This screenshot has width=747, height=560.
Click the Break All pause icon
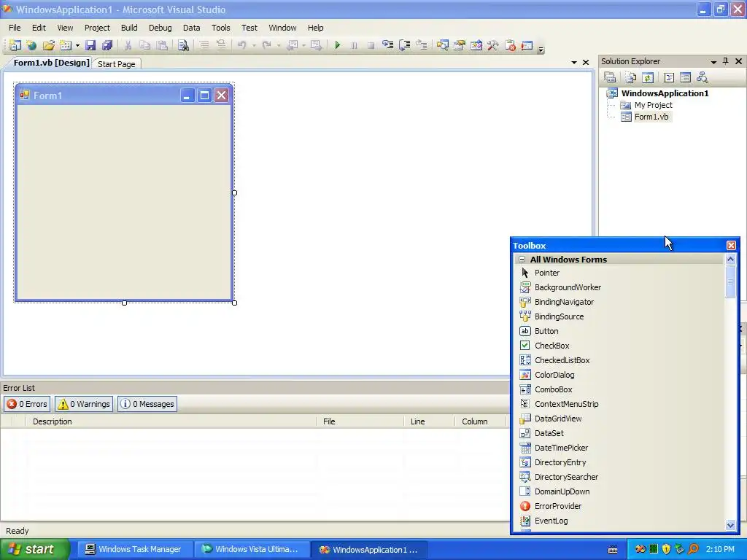click(x=354, y=45)
